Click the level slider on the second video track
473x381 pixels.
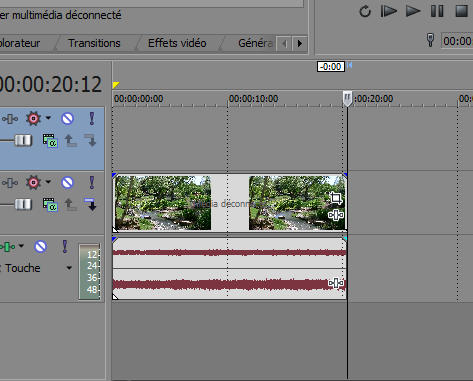click(x=23, y=204)
